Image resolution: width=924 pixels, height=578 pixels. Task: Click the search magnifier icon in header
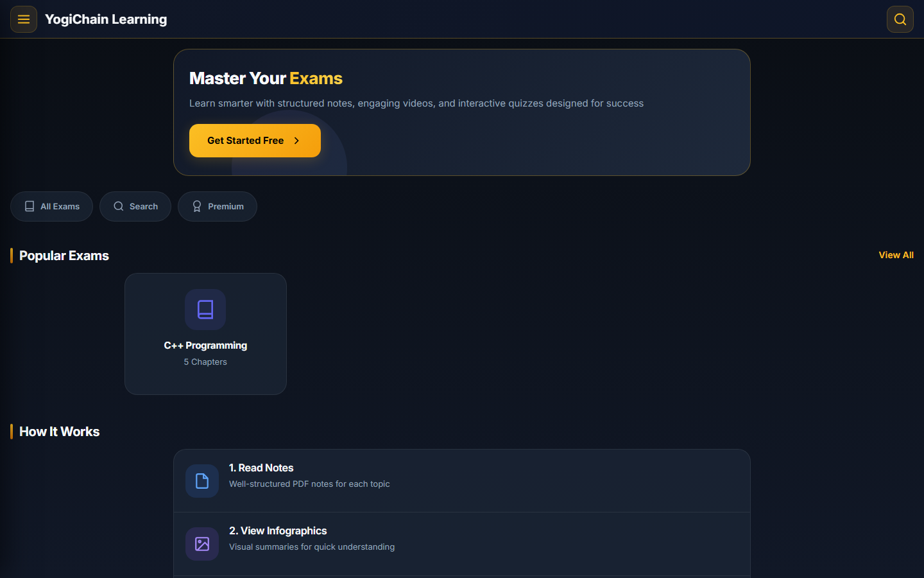click(x=900, y=19)
